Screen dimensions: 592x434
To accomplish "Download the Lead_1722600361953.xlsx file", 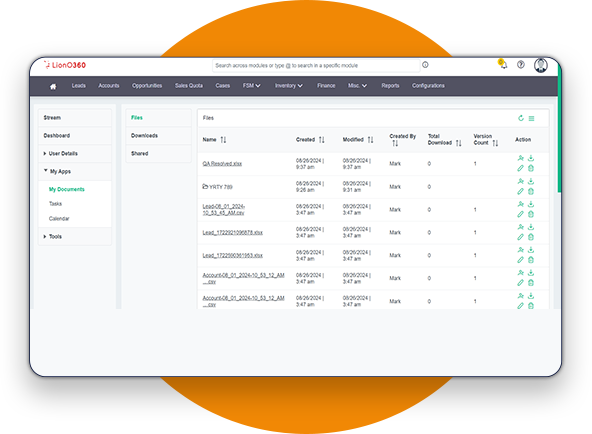I will 531,250.
